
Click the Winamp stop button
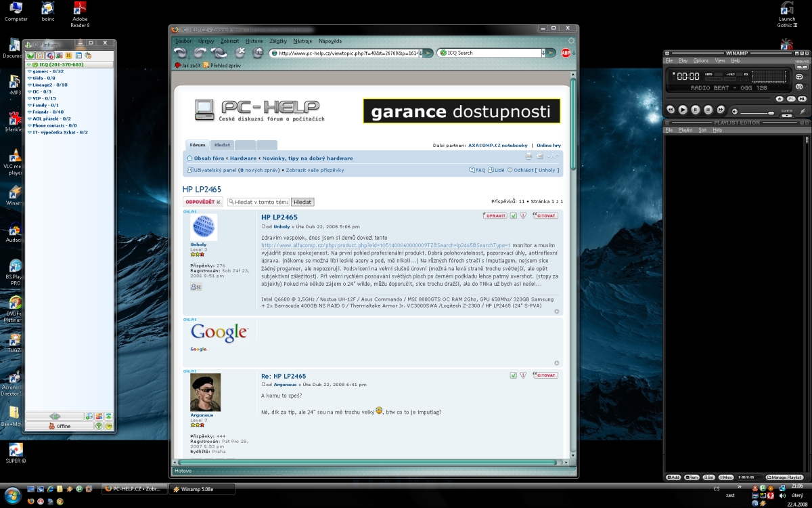tap(708, 109)
